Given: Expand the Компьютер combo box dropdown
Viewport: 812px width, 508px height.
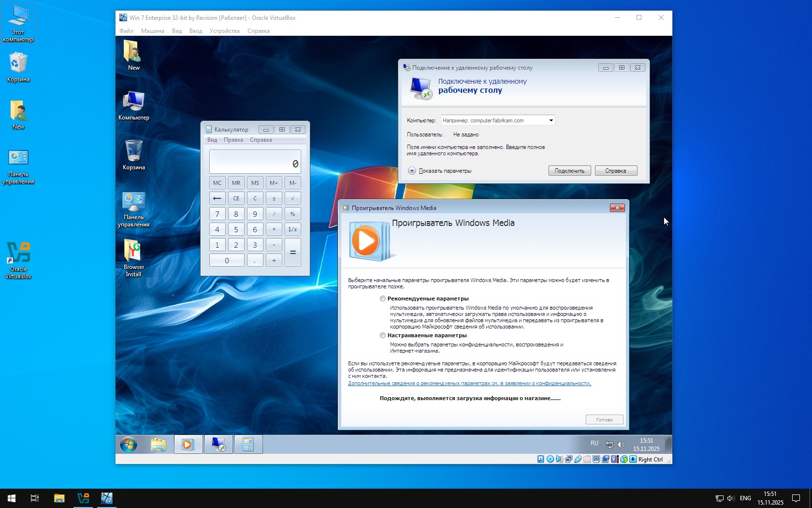Looking at the screenshot, I should tap(551, 120).
